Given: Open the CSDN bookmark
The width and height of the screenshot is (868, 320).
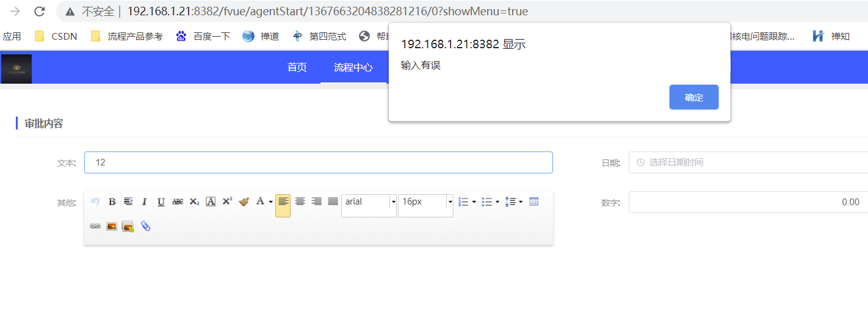Looking at the screenshot, I should click(x=56, y=36).
